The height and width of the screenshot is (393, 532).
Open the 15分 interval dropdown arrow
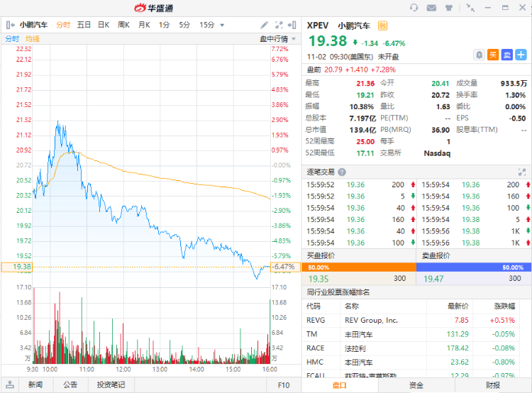point(222,25)
